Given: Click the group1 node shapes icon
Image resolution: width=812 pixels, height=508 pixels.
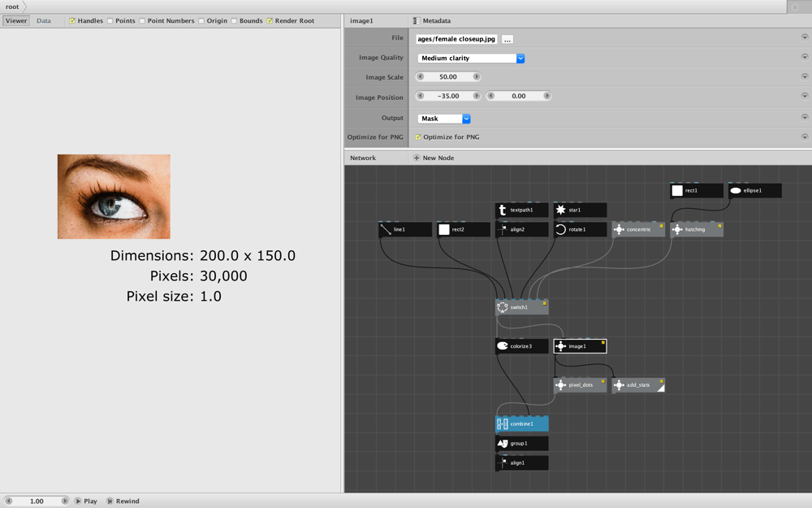Looking at the screenshot, I should [503, 443].
